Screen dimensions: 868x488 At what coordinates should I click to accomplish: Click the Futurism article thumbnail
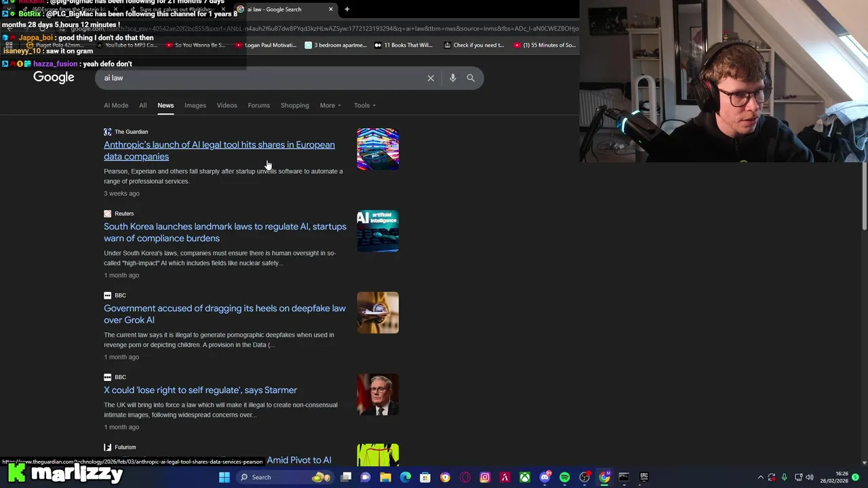378,455
